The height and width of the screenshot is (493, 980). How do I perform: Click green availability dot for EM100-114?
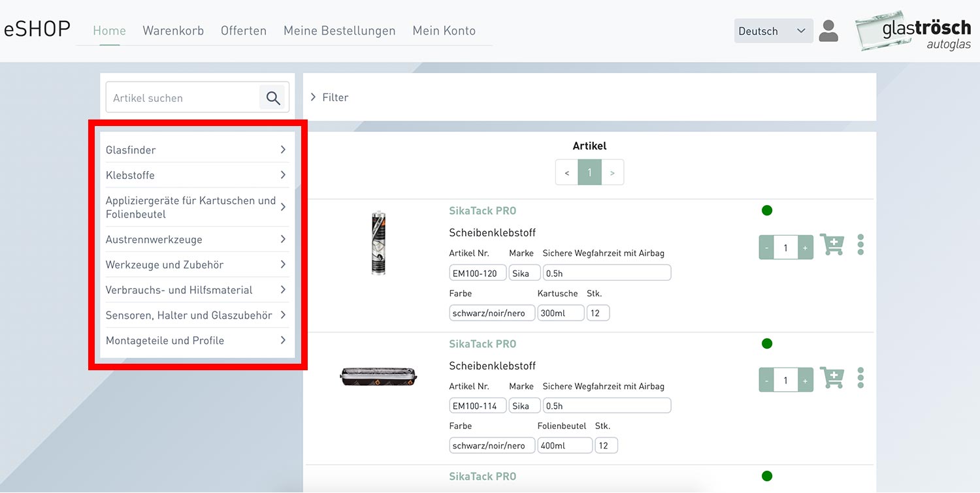pyautogui.click(x=767, y=343)
